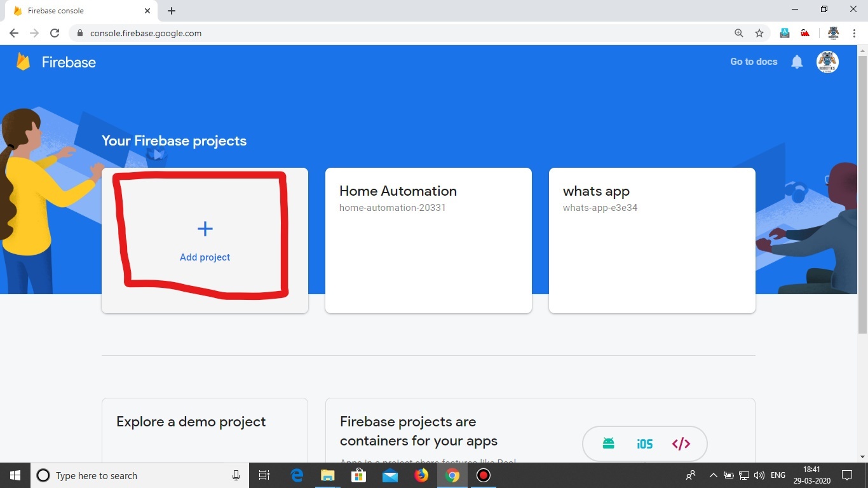Viewport: 868px width, 488px height.
Task: Click the Go to docs link
Action: pos(754,62)
